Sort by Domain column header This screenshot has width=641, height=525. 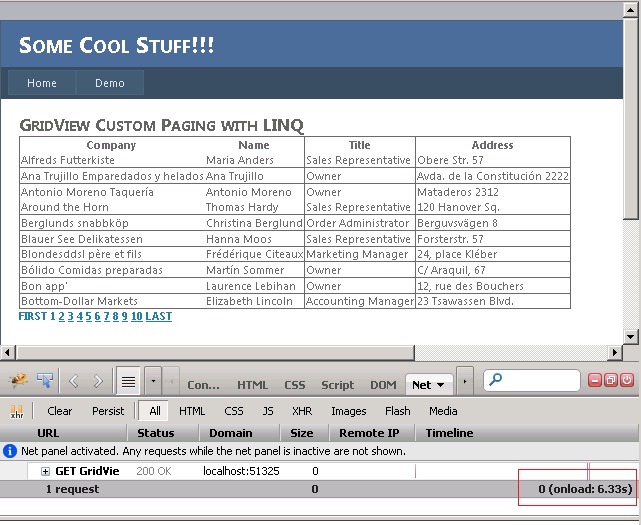coord(240,433)
